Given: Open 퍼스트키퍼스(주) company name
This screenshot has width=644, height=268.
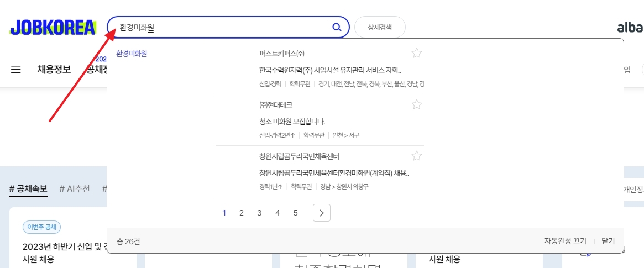Looking at the screenshot, I should (282, 54).
